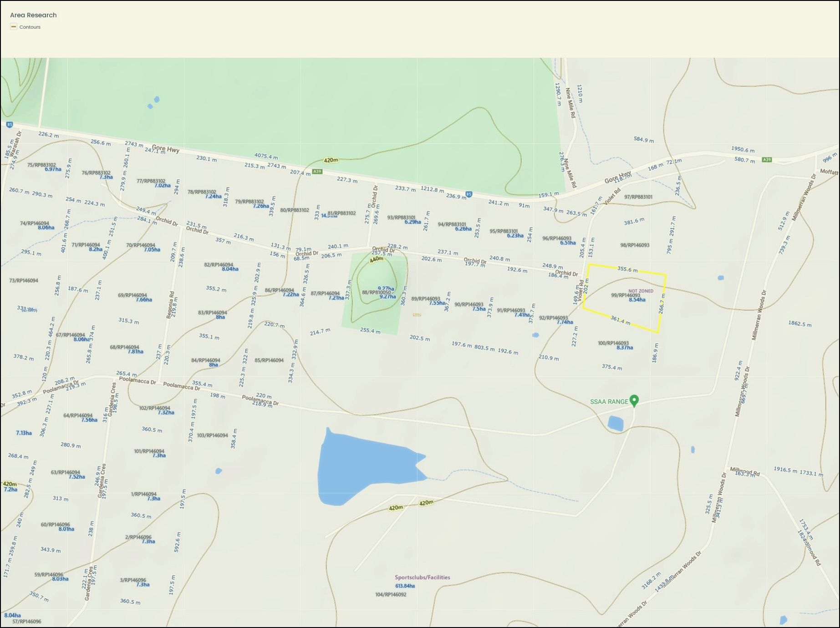The height and width of the screenshot is (628, 840).
Task: Select the 440m contour elevation label
Action: click(x=377, y=259)
